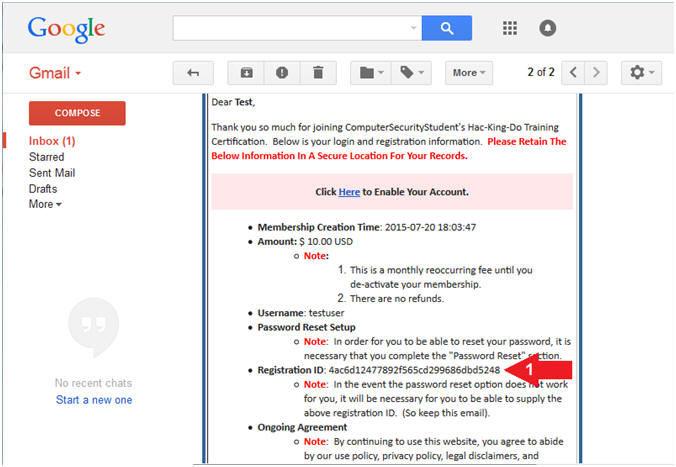Click the Dear Test greeting
The image size is (676, 467).
pyautogui.click(x=233, y=102)
